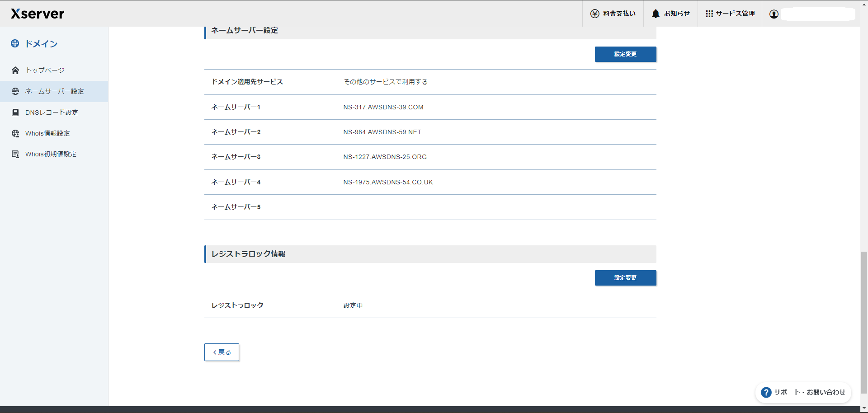Click the ネームサーバー3 label
Viewport: 868px width, 413px height.
236,157
